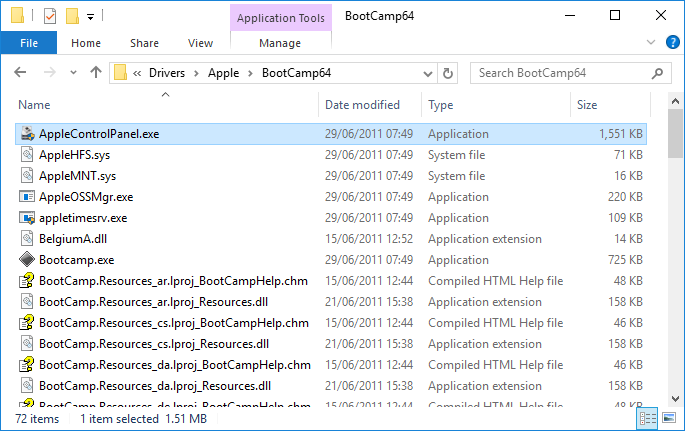Viewport: 685px width, 431px height.
Task: Click BootCamp64 in the breadcrumb path
Action: [x=296, y=73]
